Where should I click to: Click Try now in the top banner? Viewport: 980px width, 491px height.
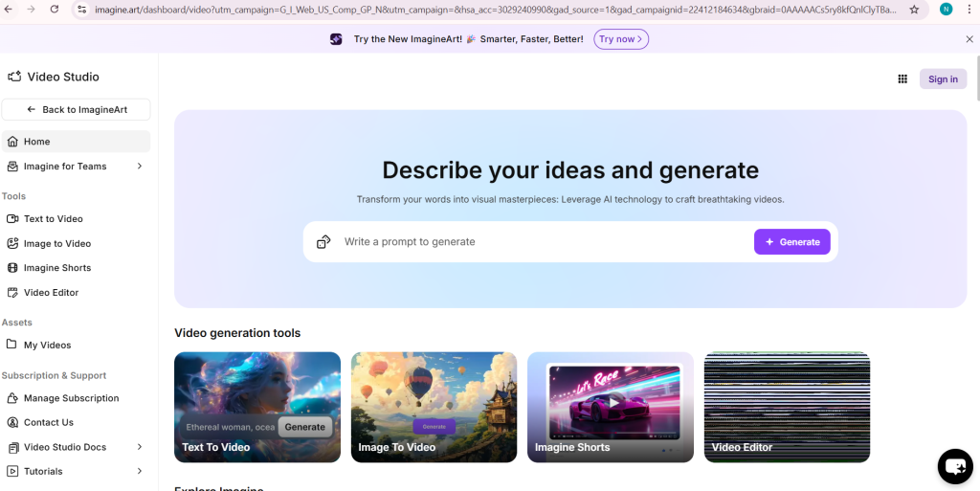[x=621, y=39]
